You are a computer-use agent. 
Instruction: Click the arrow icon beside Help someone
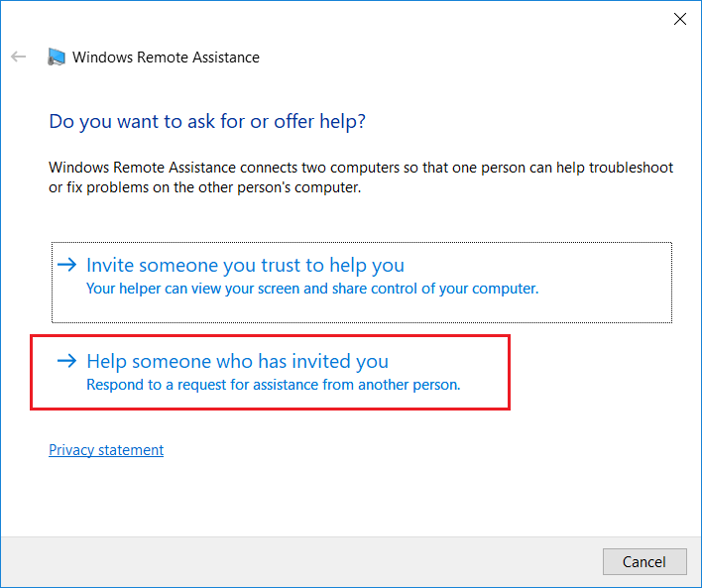click(x=67, y=361)
